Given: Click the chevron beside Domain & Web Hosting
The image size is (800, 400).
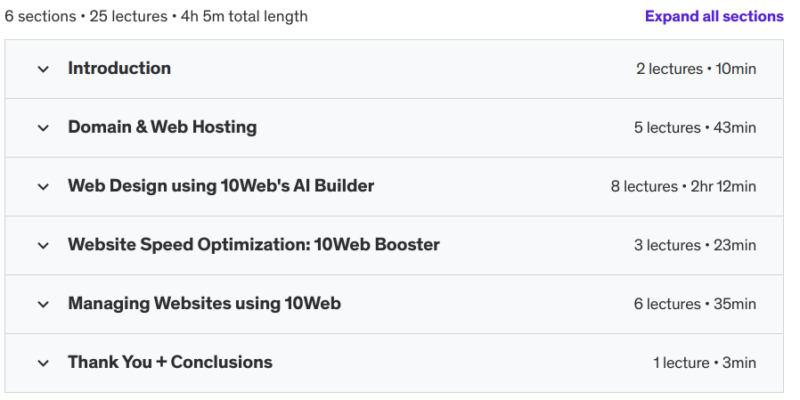Looking at the screenshot, I should point(43,128).
